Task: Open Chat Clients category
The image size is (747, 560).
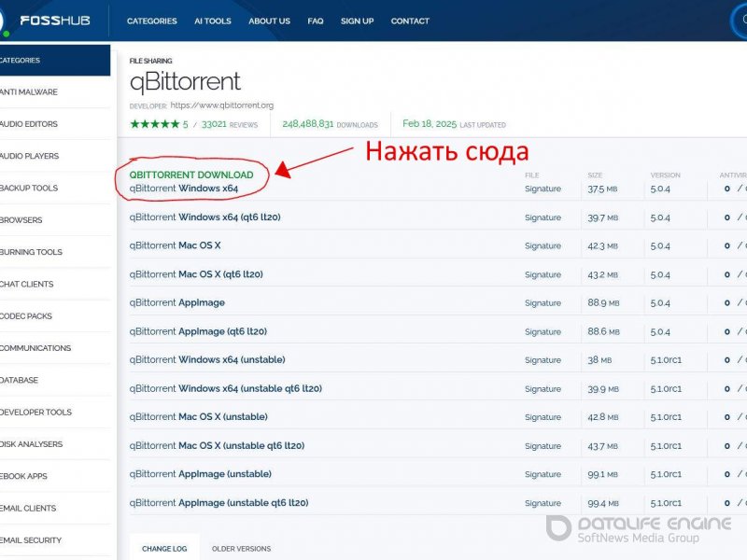Action: pyautogui.click(x=27, y=284)
